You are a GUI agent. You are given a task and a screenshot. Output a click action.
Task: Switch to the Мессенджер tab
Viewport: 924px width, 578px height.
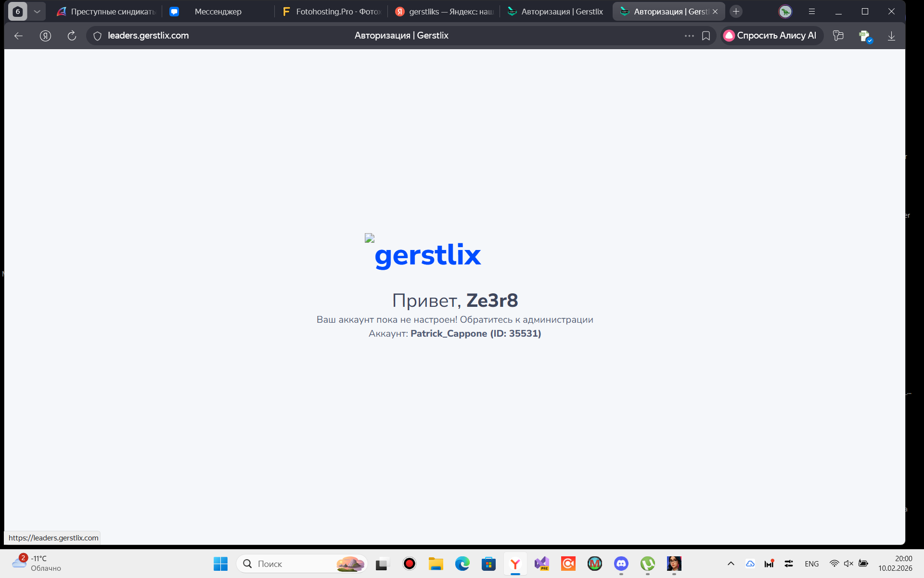pyautogui.click(x=218, y=12)
